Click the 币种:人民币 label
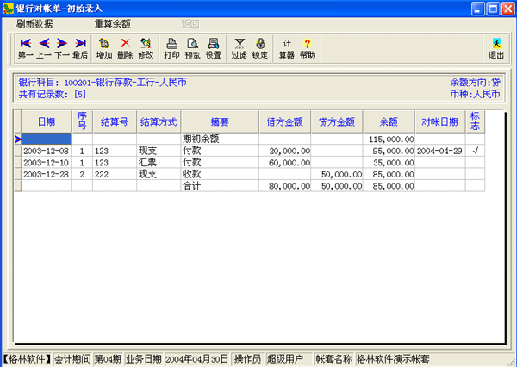The image size is (517, 367). point(475,94)
